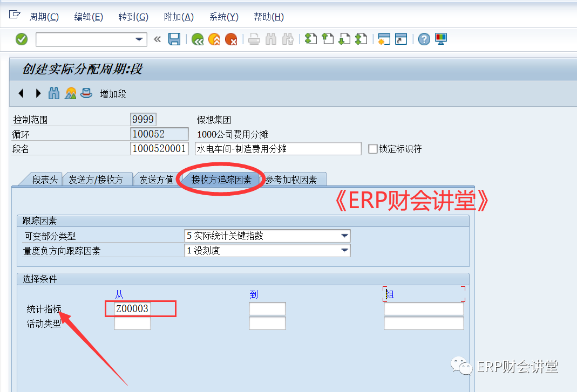Screen dimensions: 577x392
Task: Click the binoculars icon beside segment arrows
Action: [54, 94]
